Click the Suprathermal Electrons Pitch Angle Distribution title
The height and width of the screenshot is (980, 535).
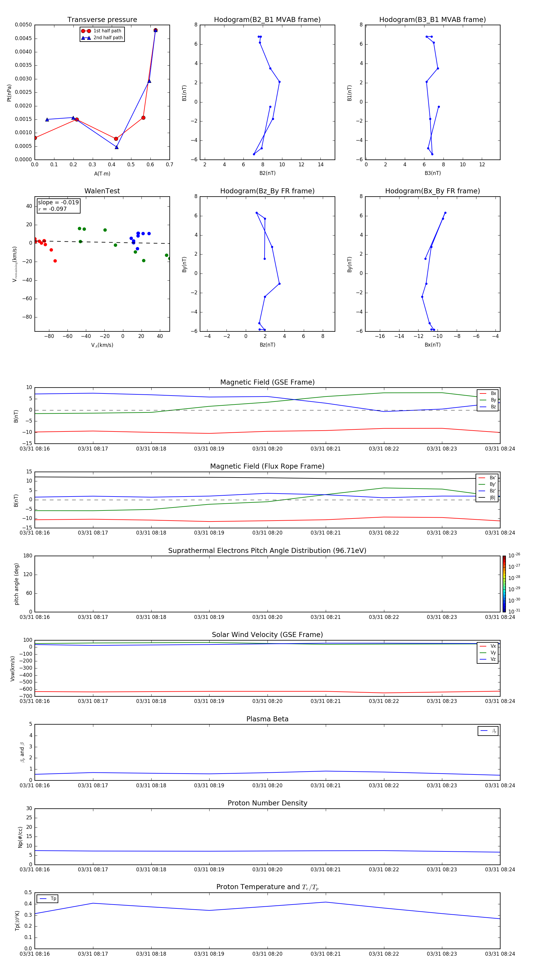pyautogui.click(x=267, y=551)
